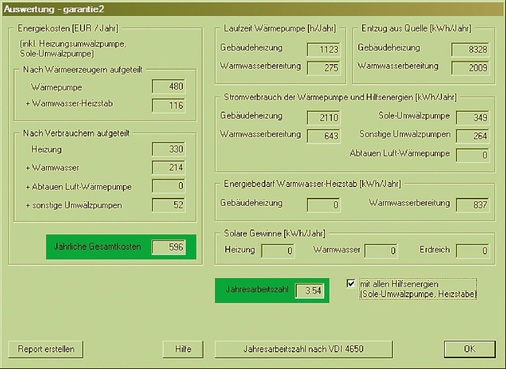This screenshot has height=369, width=506.
Task: Uncheck mit allen Hilfsenergien checkbox
Action: click(x=351, y=284)
